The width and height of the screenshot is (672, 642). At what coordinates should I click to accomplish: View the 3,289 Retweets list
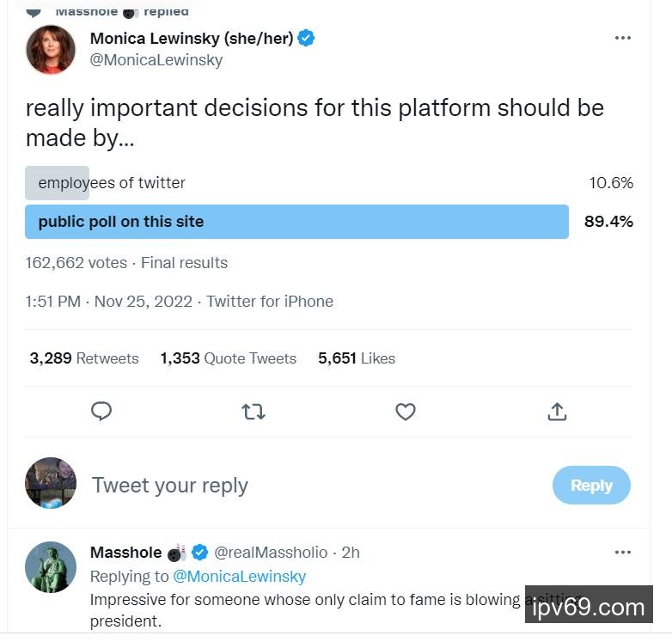(84, 358)
